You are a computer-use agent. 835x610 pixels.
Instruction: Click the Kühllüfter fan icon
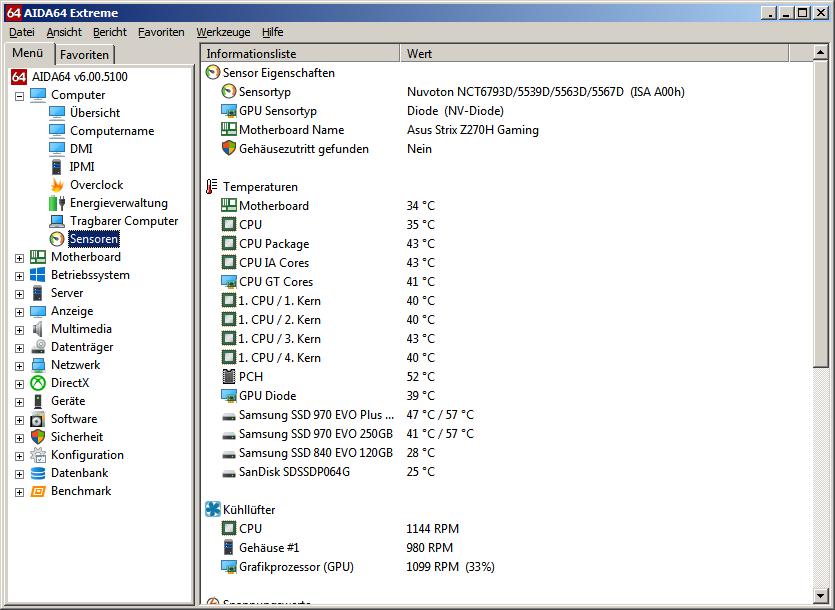(x=212, y=509)
